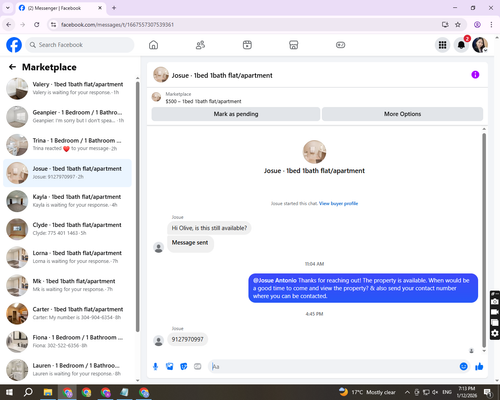Click the 'Message sent' bubble

(x=190, y=243)
